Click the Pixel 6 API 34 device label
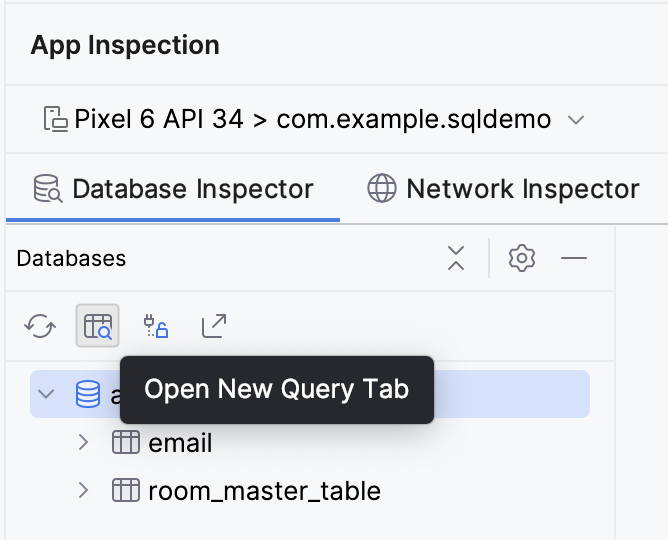 pyautogui.click(x=158, y=120)
